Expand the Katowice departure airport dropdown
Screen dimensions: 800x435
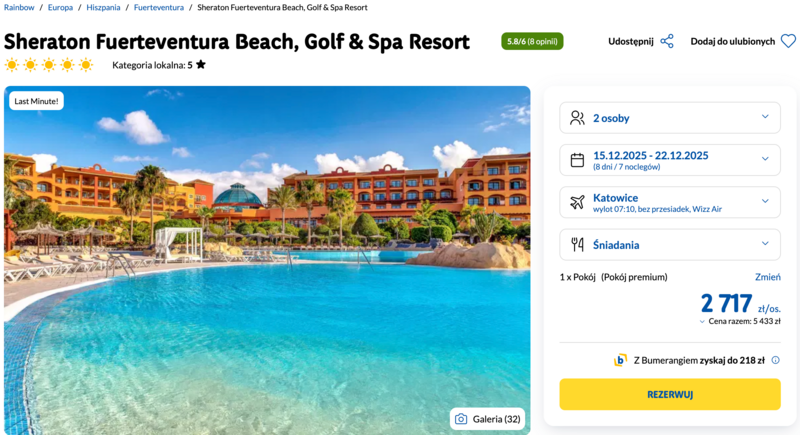[x=765, y=202]
